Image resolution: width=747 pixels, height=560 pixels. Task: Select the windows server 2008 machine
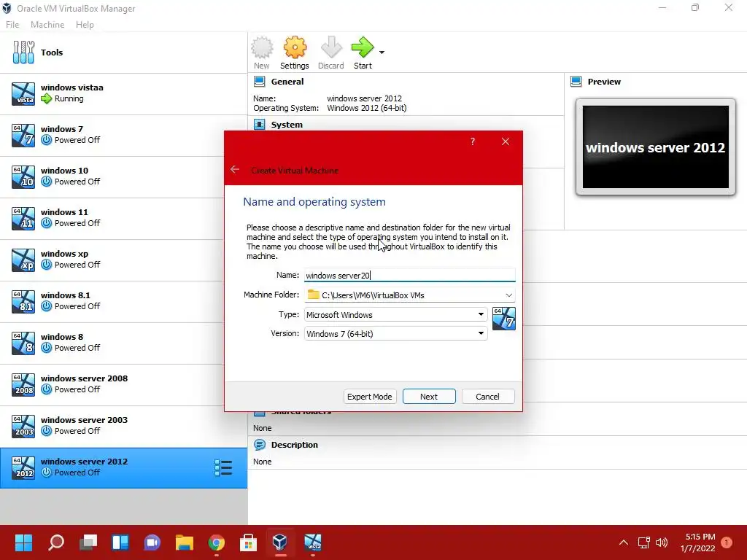(x=123, y=384)
